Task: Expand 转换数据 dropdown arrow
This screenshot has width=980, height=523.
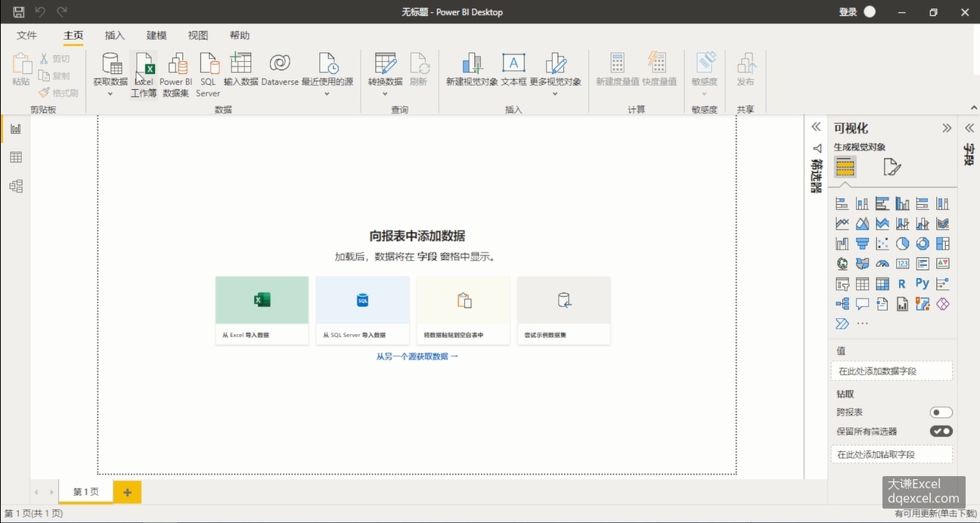Action: click(385, 94)
